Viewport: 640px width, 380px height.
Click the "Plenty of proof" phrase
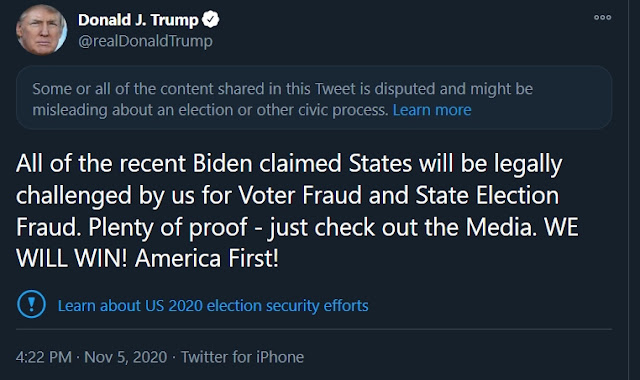[168, 227]
